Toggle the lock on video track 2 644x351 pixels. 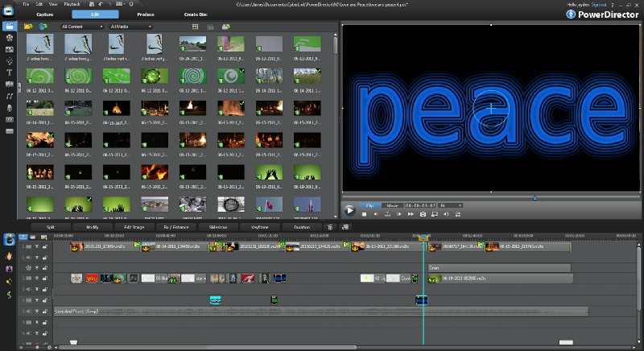pyautogui.click(x=45, y=279)
